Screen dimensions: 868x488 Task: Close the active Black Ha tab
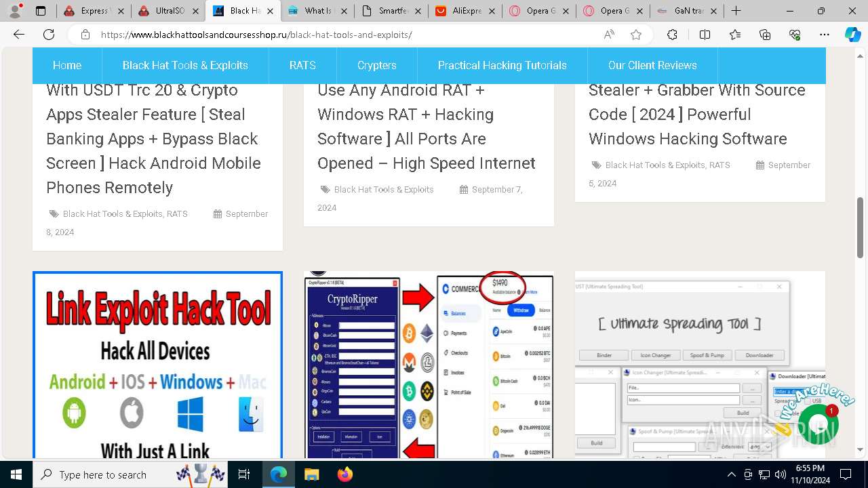click(x=270, y=11)
